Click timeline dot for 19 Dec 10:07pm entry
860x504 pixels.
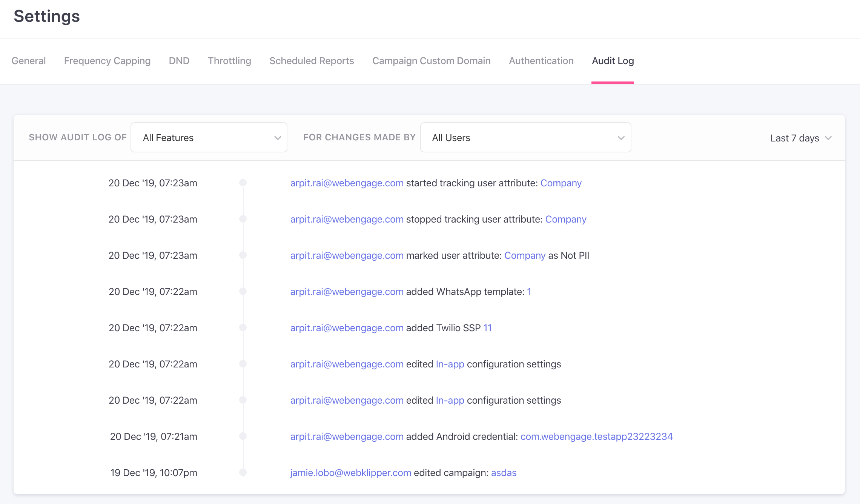(x=243, y=472)
